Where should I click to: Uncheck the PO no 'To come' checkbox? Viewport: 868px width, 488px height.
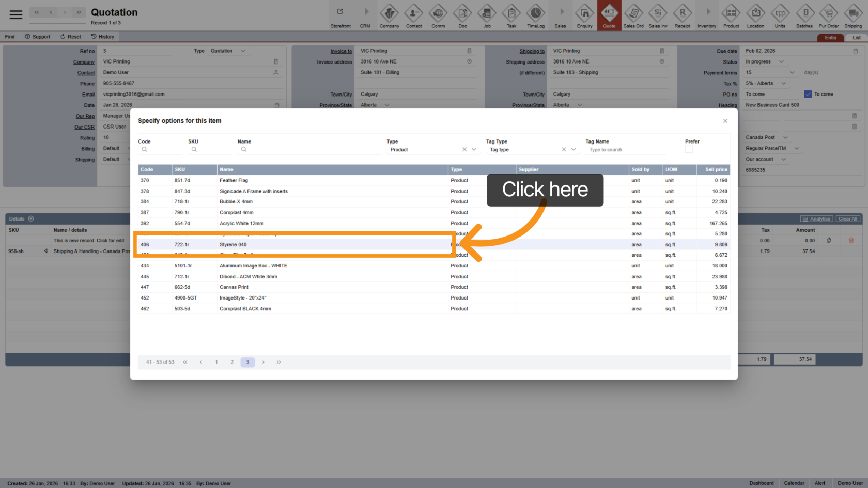click(808, 94)
